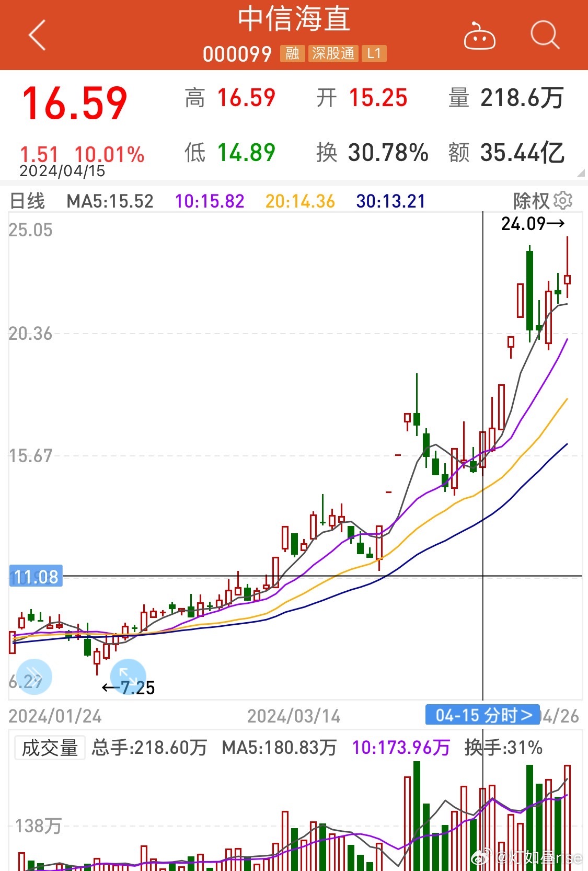Tap the 量 218.6万 volume value

click(x=506, y=98)
